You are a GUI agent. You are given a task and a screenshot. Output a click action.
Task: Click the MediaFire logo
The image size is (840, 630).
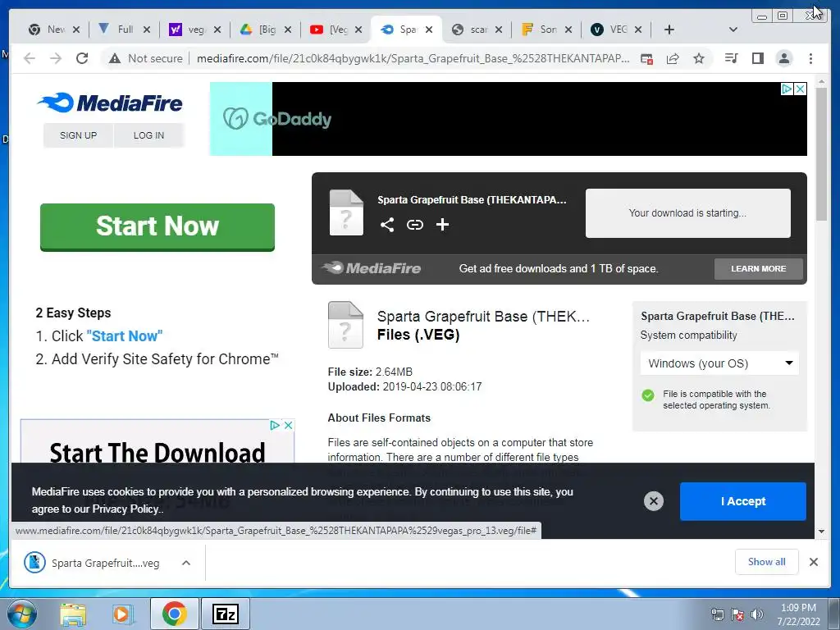click(110, 103)
